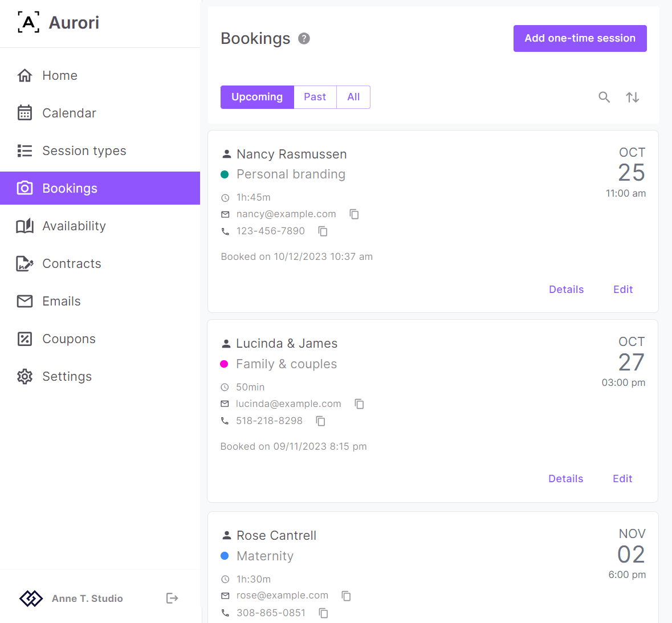Show Past bookings

315,97
